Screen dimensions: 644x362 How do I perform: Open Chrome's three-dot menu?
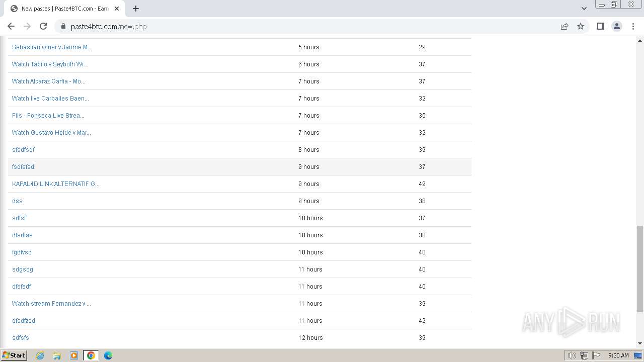pyautogui.click(x=633, y=26)
